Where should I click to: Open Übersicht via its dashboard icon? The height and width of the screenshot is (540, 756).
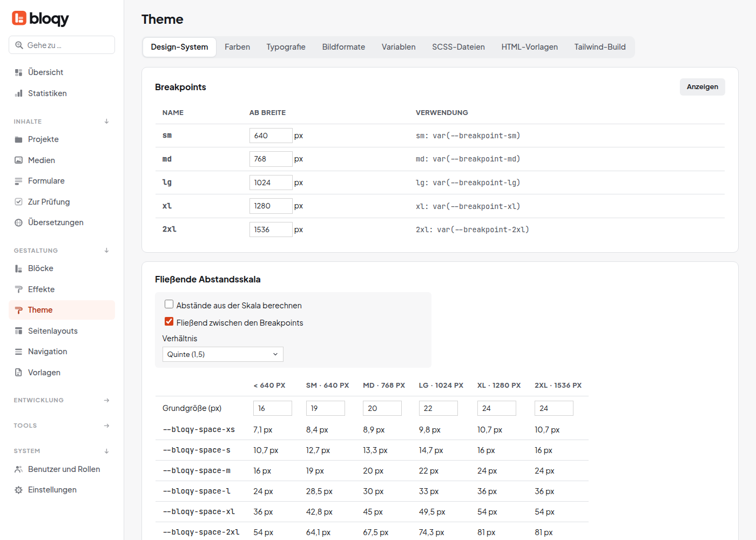tap(18, 72)
